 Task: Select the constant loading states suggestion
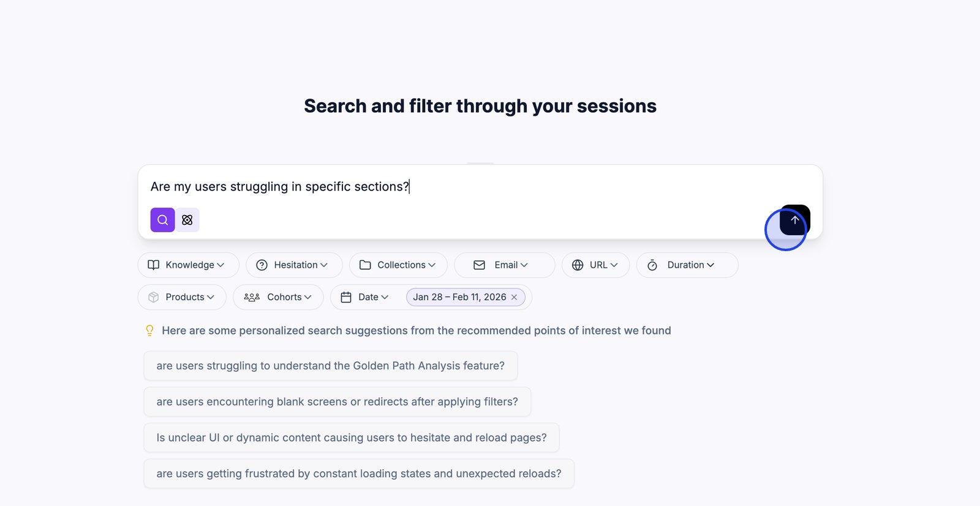click(x=358, y=474)
